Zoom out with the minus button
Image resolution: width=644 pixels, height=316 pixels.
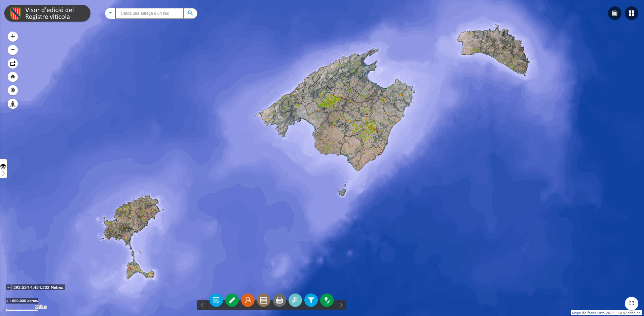pyautogui.click(x=13, y=50)
